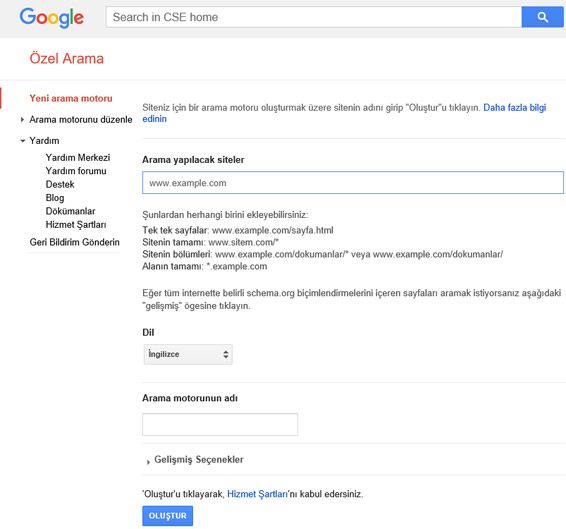Select Yeni arama motoru menu item
Screen dimensions: 566x529
coord(71,98)
